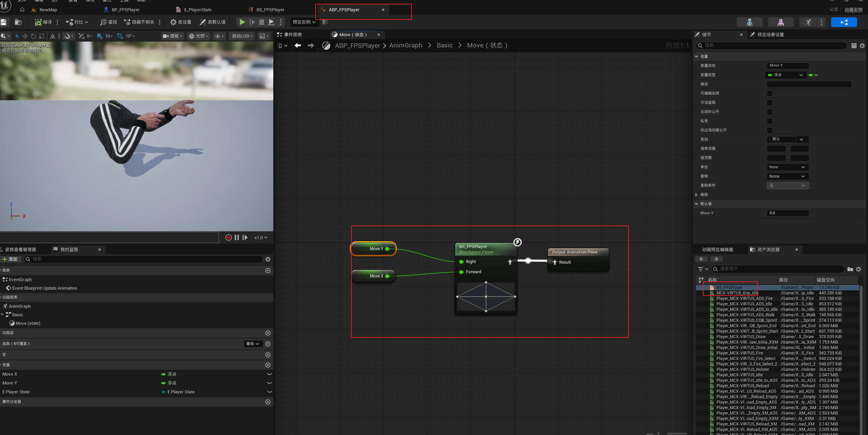Image resolution: width=868 pixels, height=435 pixels.
Task: Collapse Default Value (默认值) section
Action: (696, 204)
